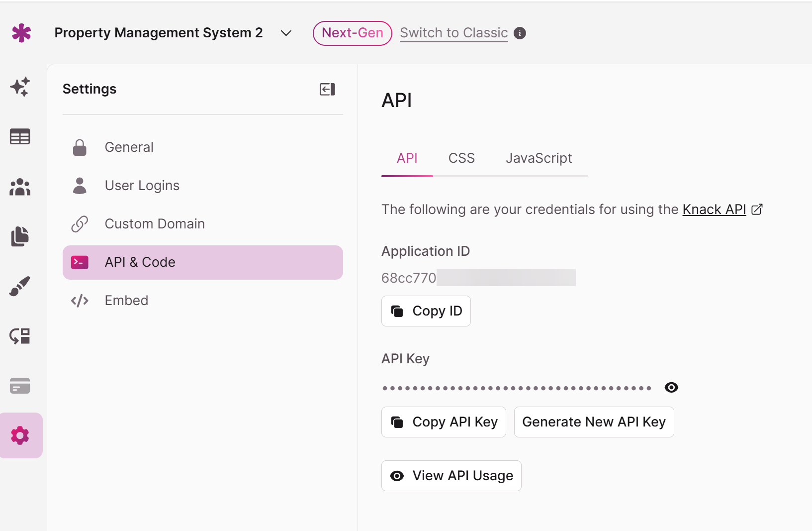The image size is (812, 531).
Task: Select User Logins in Settings menu
Action: pyautogui.click(x=142, y=186)
